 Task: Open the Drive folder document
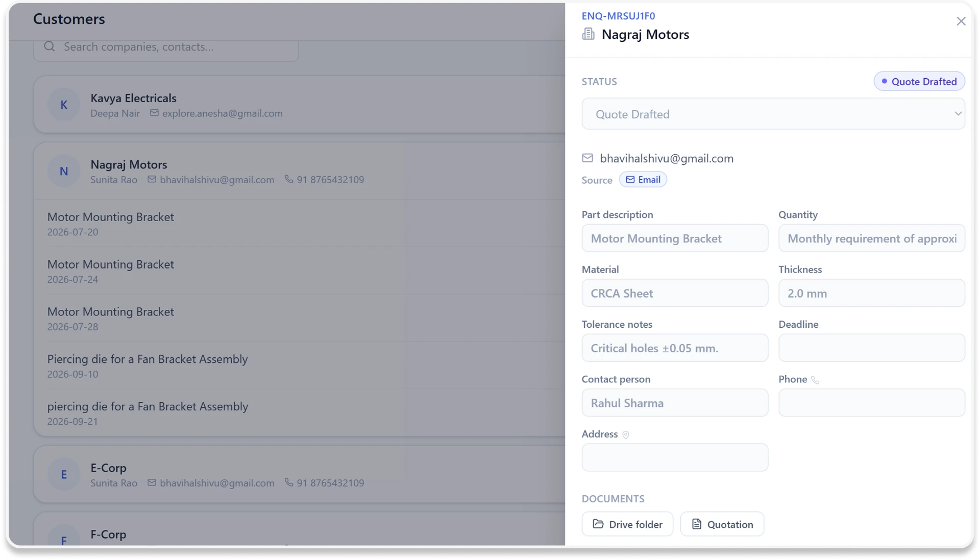pos(627,524)
